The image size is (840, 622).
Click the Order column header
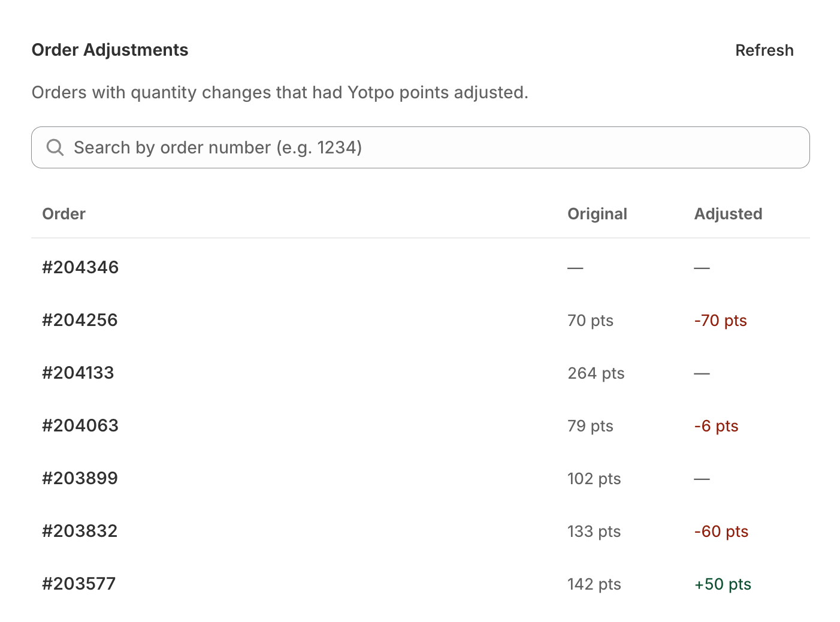coord(64,214)
